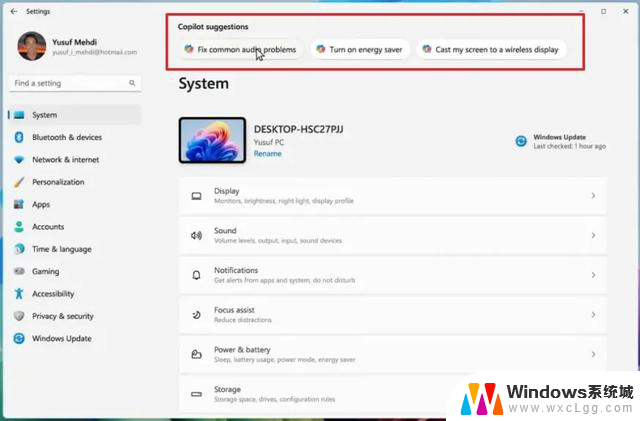This screenshot has height=421, width=640.
Task: Open the Power & battery settings row
Action: click(393, 354)
